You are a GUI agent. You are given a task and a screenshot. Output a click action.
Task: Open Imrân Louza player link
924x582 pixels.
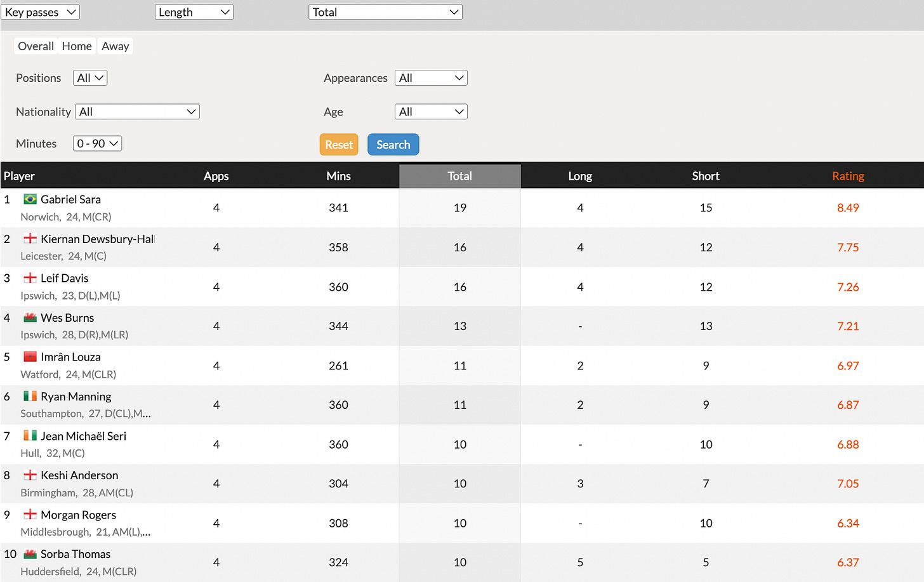click(x=70, y=357)
